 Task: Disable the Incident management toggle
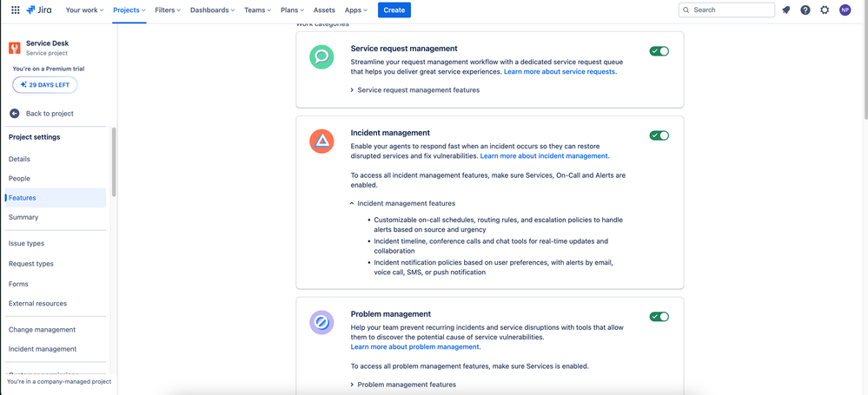[659, 135]
